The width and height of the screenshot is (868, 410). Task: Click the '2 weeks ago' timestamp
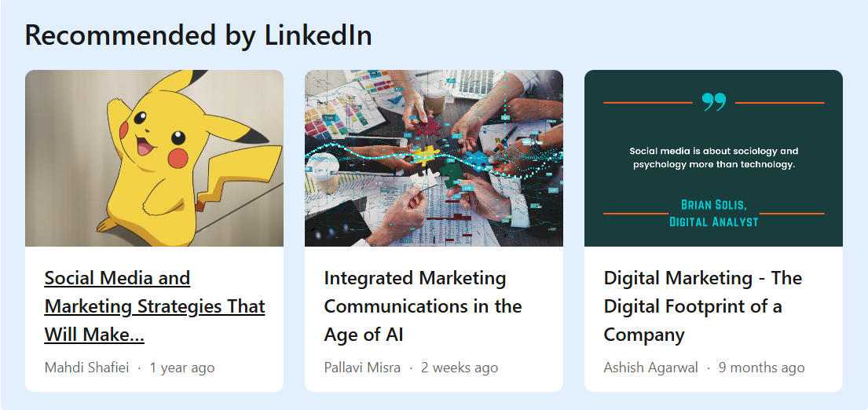[460, 368]
